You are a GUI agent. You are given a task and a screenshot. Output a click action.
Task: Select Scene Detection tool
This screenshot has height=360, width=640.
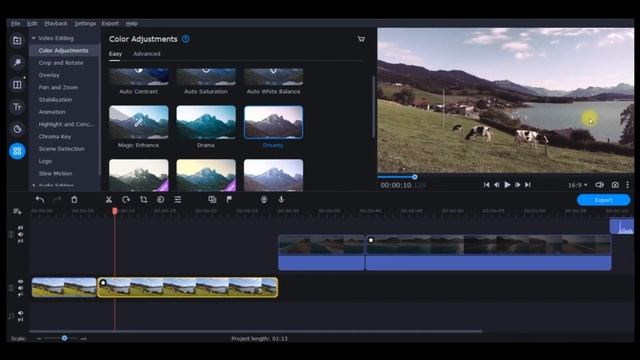coord(62,149)
